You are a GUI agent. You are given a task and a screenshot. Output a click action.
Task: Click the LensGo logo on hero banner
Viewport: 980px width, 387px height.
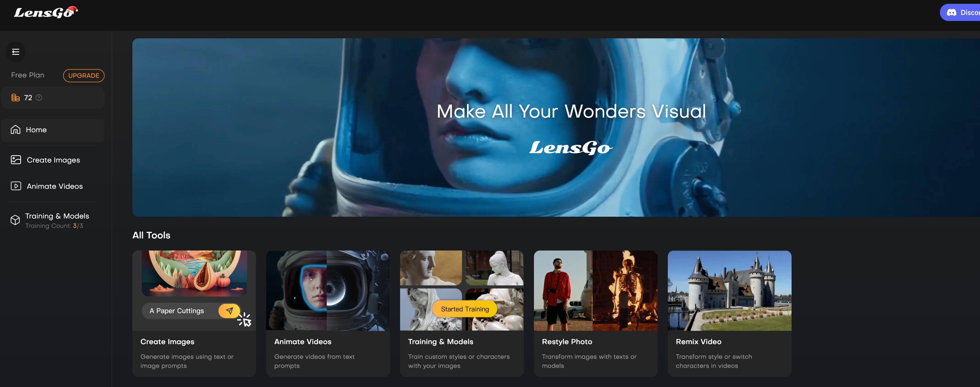571,148
